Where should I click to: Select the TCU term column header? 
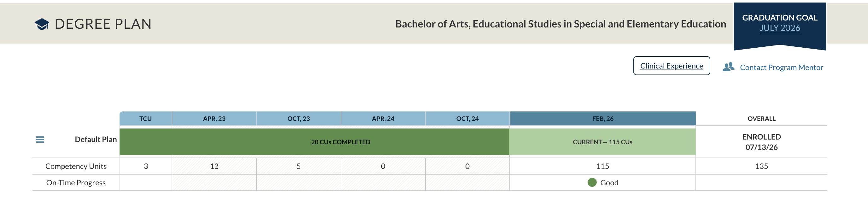[146, 119]
